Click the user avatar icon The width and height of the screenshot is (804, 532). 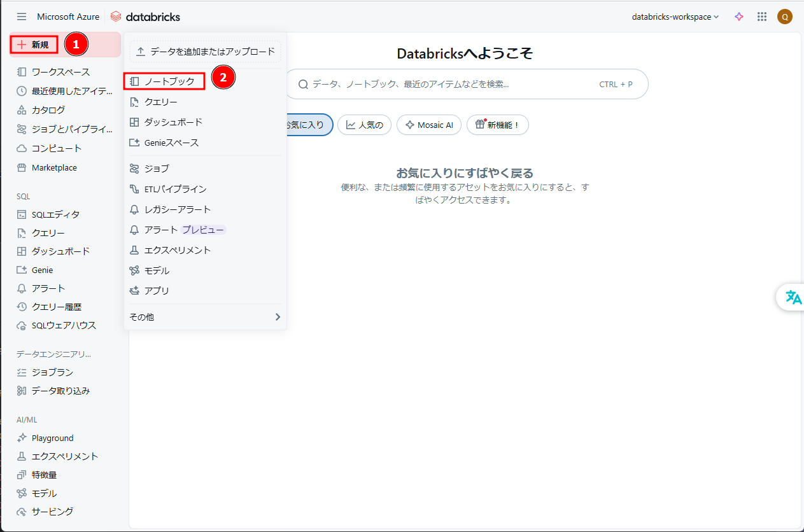[785, 17]
